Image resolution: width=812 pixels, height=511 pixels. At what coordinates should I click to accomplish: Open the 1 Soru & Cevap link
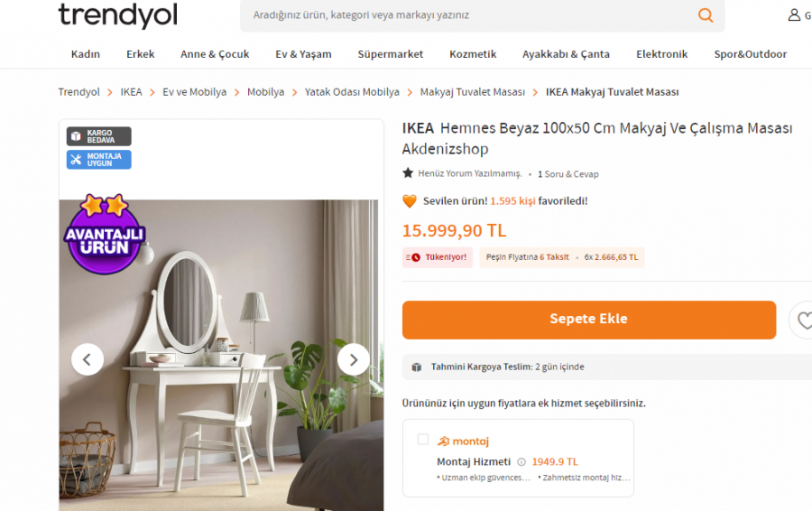(568, 174)
